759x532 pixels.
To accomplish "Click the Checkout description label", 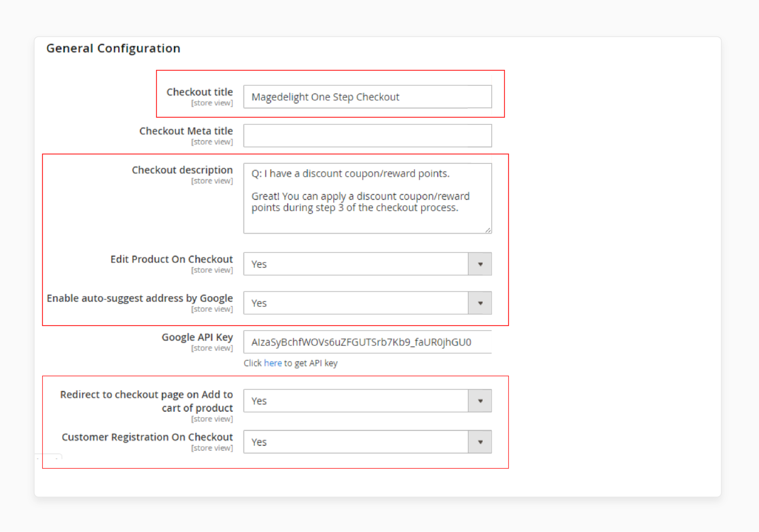I will pyautogui.click(x=182, y=170).
